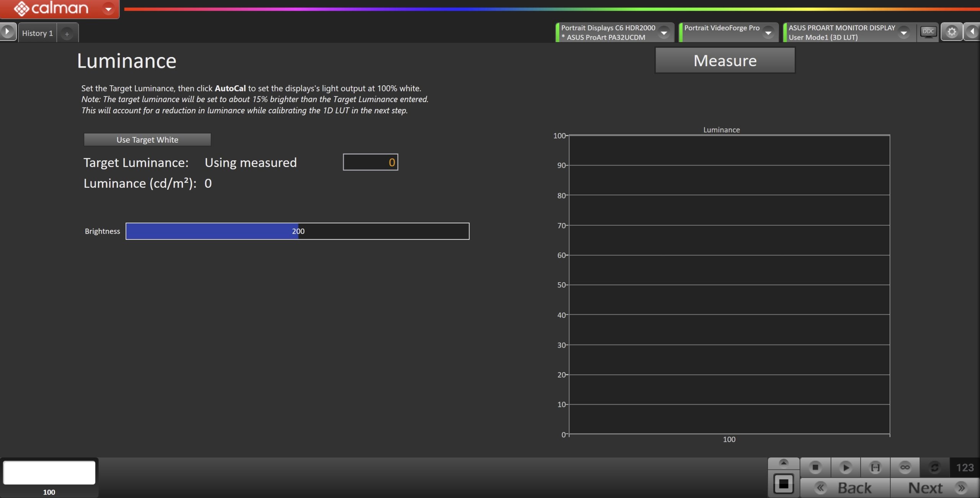Click the Brightness slider bar
980x498 pixels.
(297, 231)
